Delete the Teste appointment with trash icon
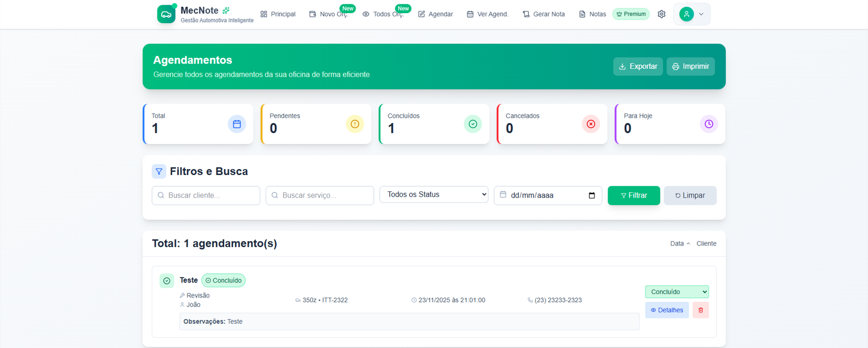 (700, 310)
